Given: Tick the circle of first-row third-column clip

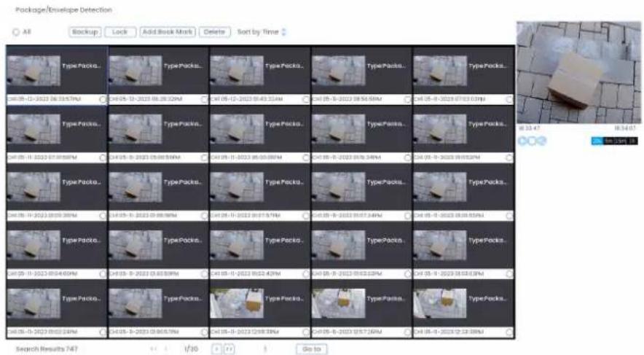Looking at the screenshot, I should pyautogui.click(x=306, y=99).
